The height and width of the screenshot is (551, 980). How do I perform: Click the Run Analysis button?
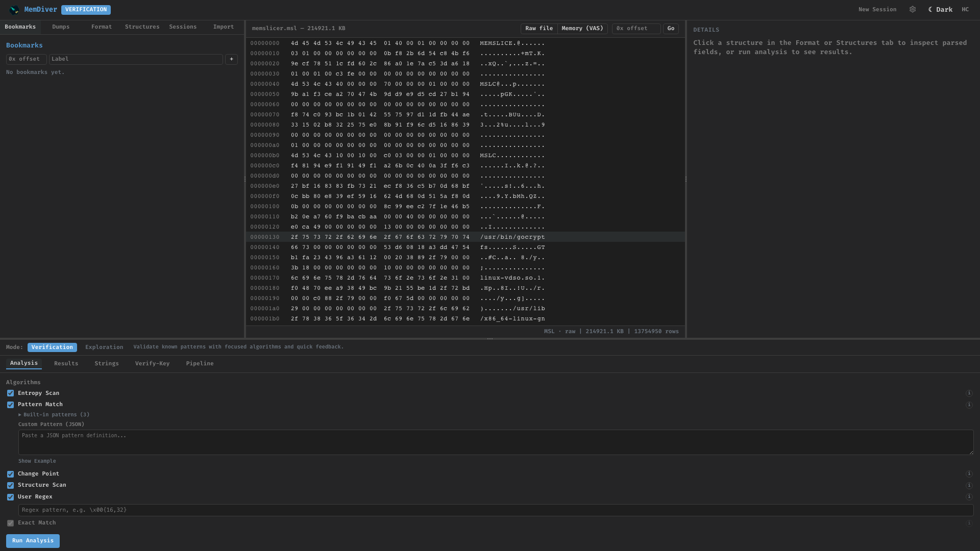click(33, 541)
